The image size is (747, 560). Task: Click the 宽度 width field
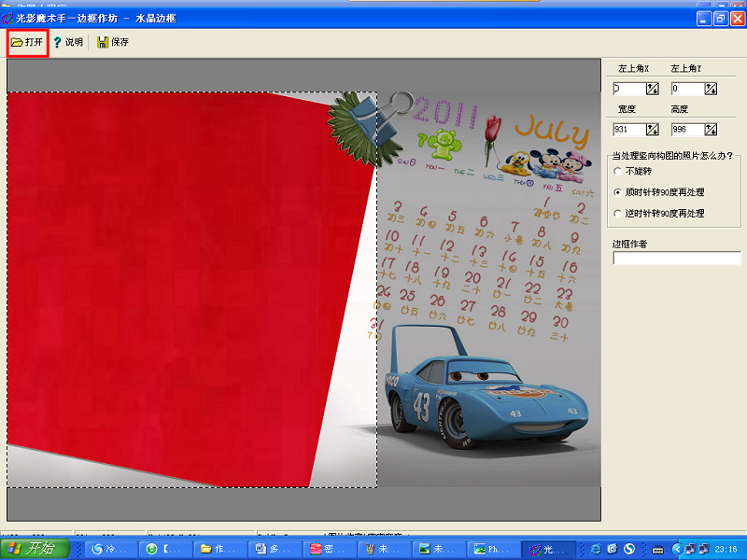pyautogui.click(x=628, y=130)
